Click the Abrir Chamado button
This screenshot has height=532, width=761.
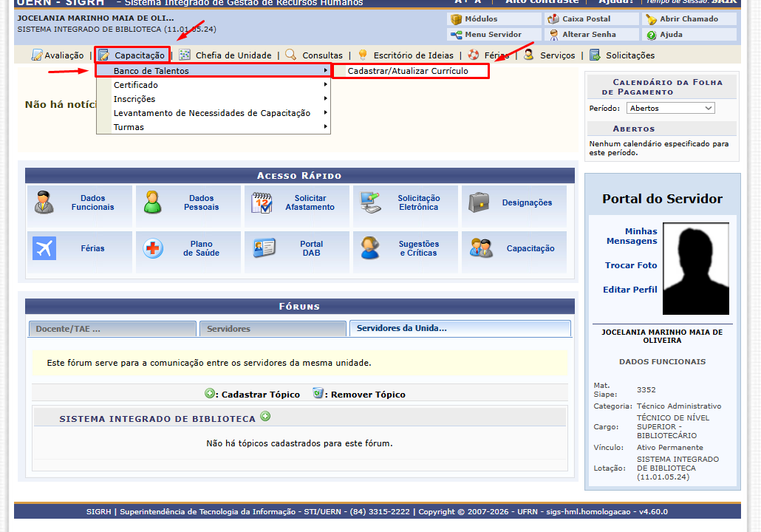tap(689, 19)
